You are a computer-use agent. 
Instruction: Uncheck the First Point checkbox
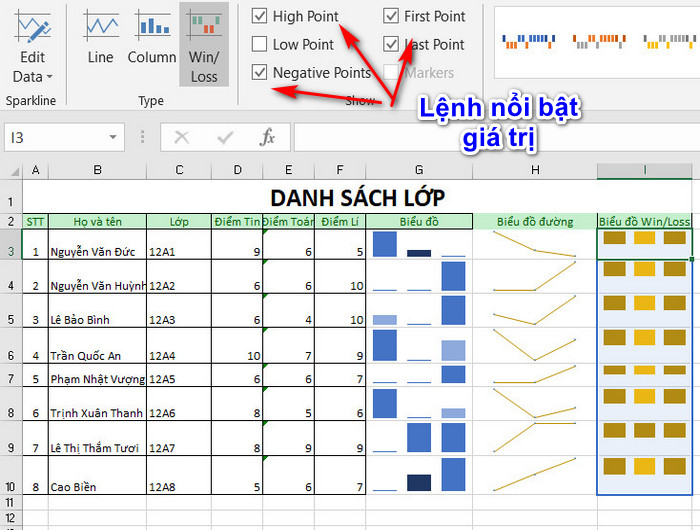point(391,16)
